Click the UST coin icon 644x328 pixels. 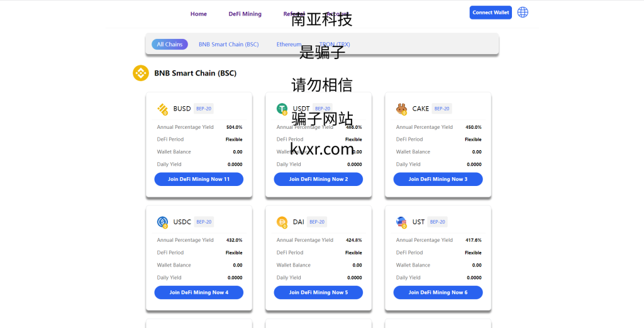[401, 222]
